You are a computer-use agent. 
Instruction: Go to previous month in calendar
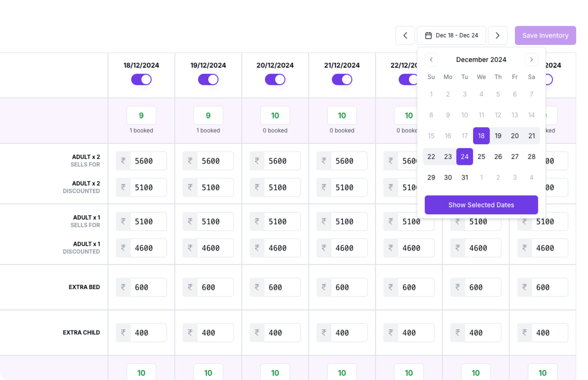point(431,60)
